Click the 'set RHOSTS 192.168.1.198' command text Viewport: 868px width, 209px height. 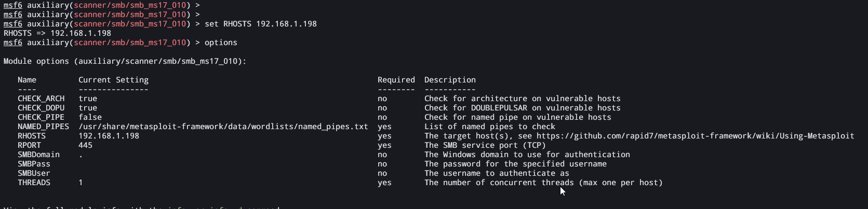click(x=261, y=24)
